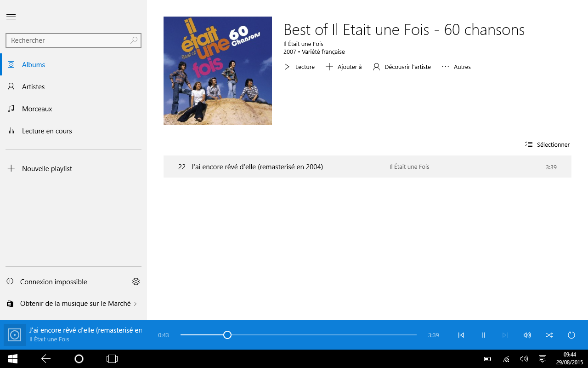Image resolution: width=588 pixels, height=368 pixels.
Task: Click the chevron beside Marché link
Action: point(135,304)
